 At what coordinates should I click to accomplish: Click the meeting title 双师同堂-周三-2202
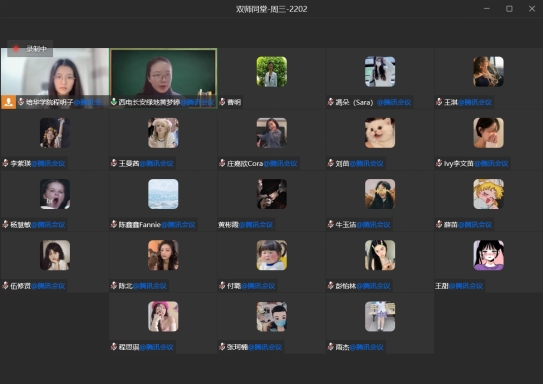pos(272,9)
